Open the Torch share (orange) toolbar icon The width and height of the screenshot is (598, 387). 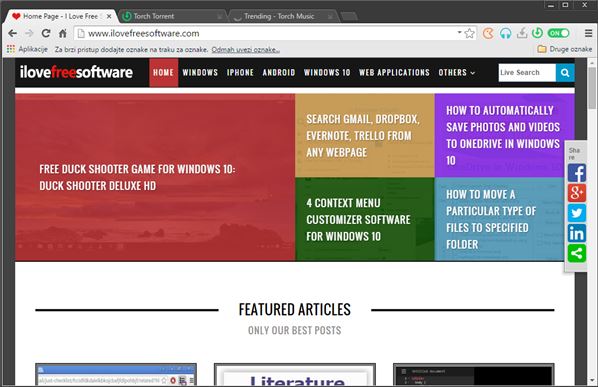(x=488, y=34)
